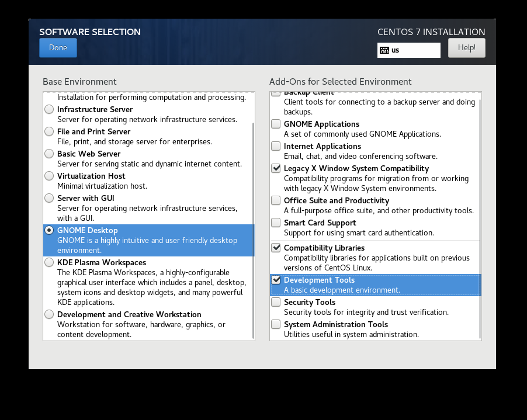Screen dimensions: 527x420
Task: Enable Security Tools checkbox
Action: [276, 302]
